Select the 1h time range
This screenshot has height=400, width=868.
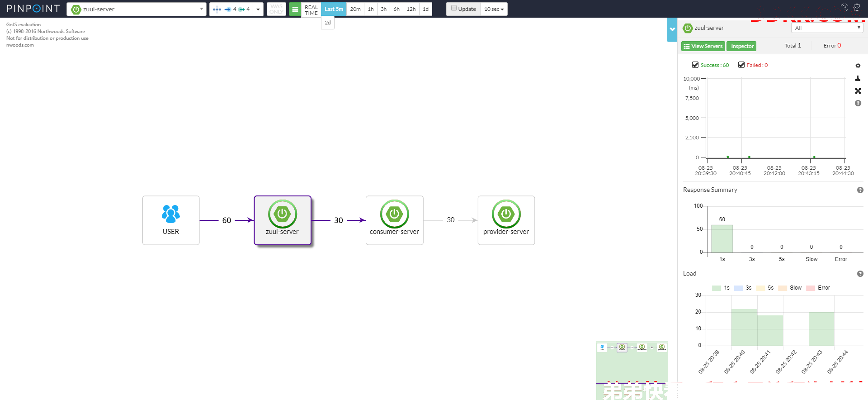click(371, 9)
